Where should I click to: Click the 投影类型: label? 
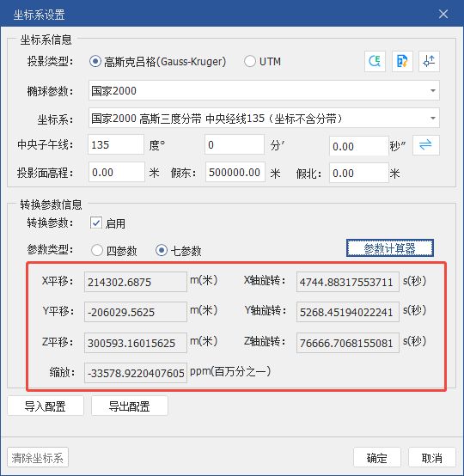(x=50, y=61)
